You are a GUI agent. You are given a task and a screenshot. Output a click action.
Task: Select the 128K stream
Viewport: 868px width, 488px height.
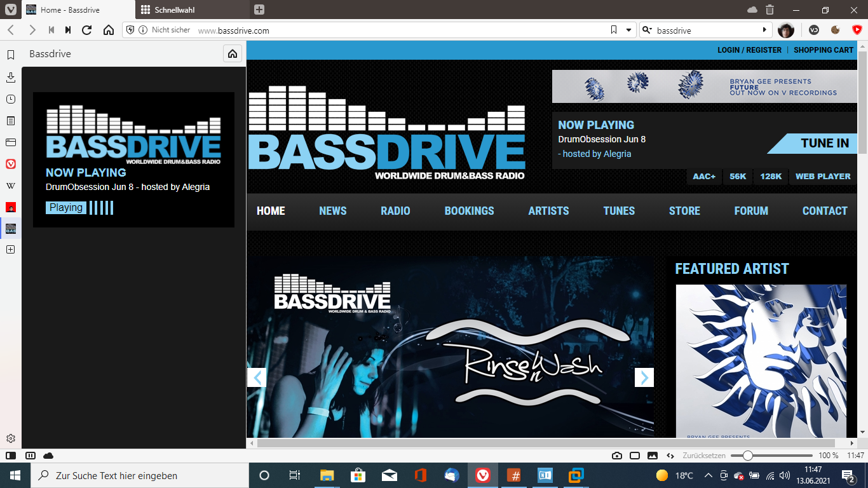[771, 177]
